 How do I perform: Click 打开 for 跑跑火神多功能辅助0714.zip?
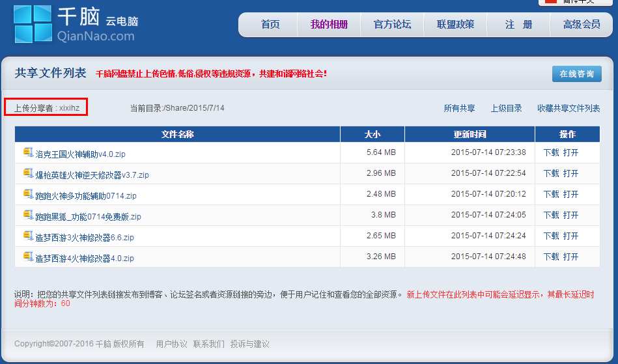click(570, 194)
